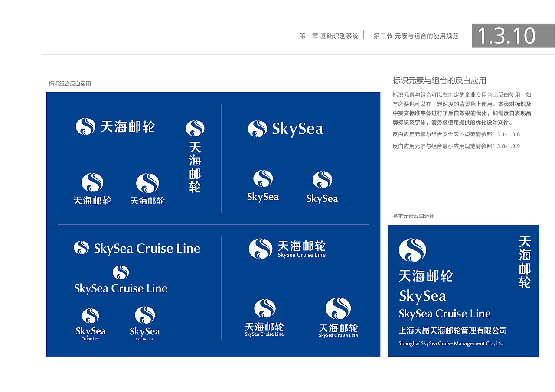
Task: Click the emblem beside the horizontal SkySea Cruise Line wordmark
Action: point(82,248)
